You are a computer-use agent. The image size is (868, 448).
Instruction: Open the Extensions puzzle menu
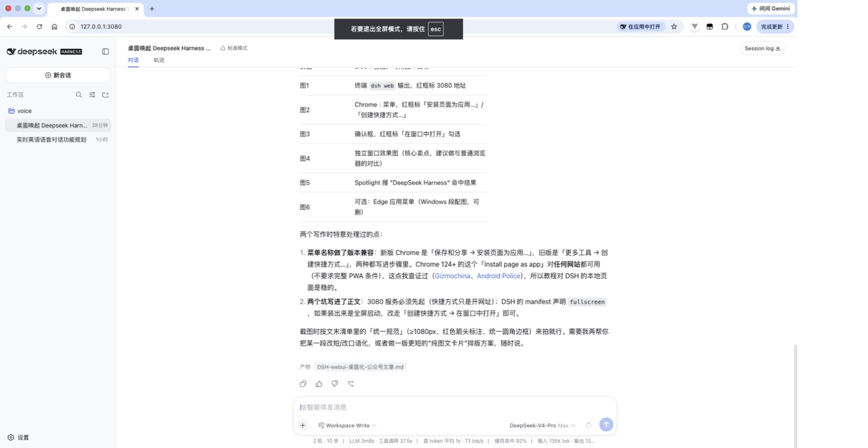coord(725,26)
